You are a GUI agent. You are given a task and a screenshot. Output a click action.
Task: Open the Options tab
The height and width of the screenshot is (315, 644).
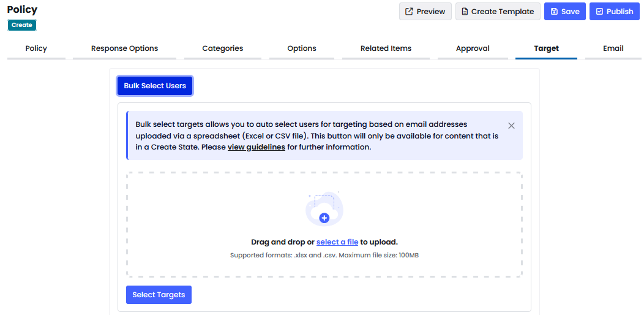tap(302, 48)
